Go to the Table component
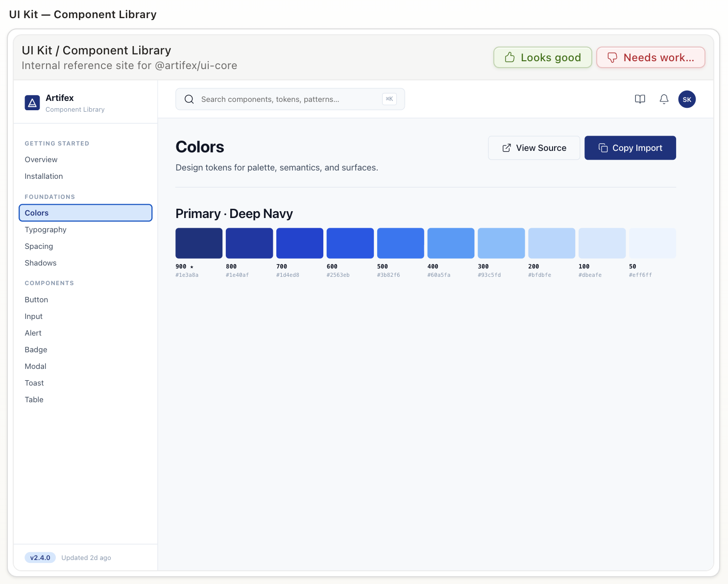Image resolution: width=728 pixels, height=584 pixels. tap(85, 400)
